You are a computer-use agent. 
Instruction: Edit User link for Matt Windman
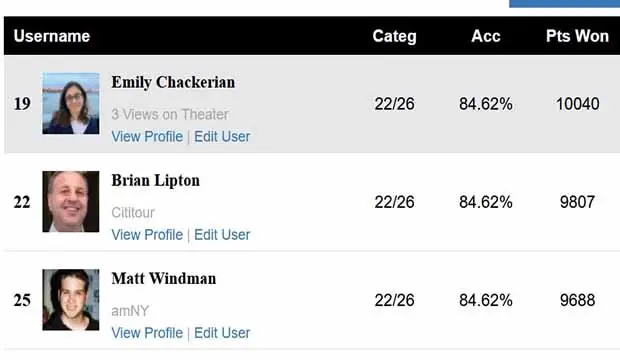tap(222, 333)
